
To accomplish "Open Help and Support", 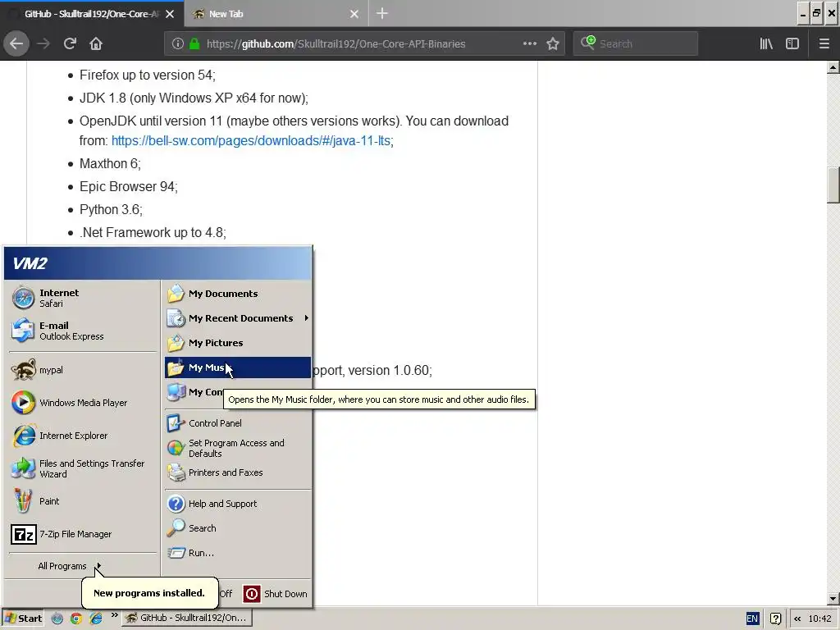I will tap(238, 504).
